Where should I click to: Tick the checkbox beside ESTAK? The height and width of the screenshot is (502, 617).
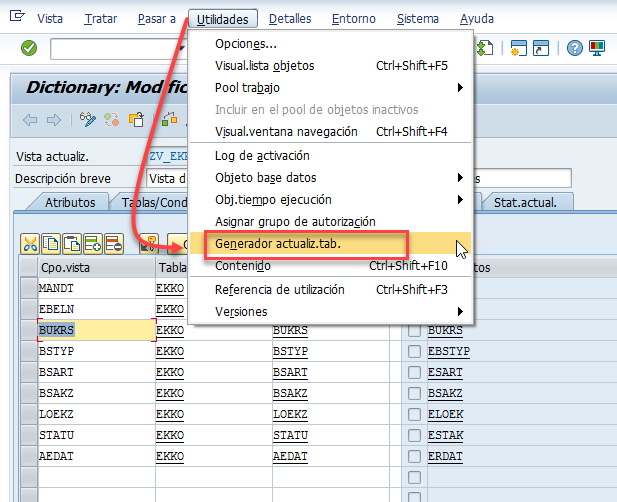(x=414, y=436)
